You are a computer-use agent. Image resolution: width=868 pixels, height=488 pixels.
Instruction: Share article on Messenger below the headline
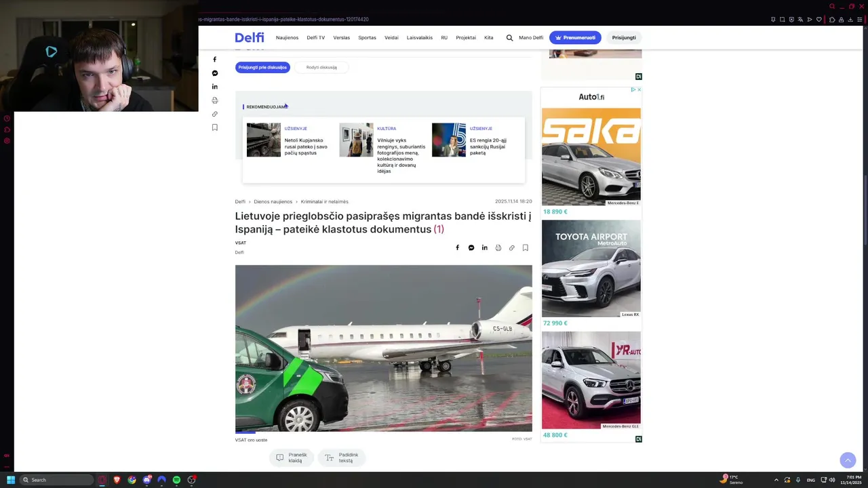471,248
